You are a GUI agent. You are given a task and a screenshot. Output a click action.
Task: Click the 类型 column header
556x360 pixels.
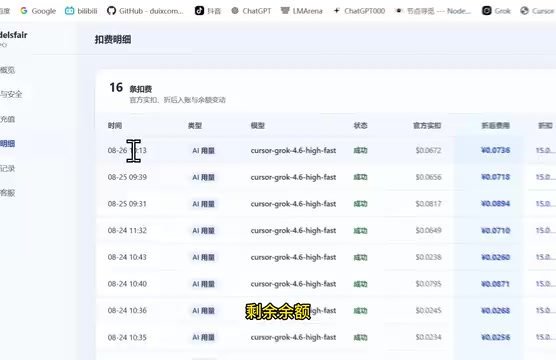pyautogui.click(x=195, y=126)
